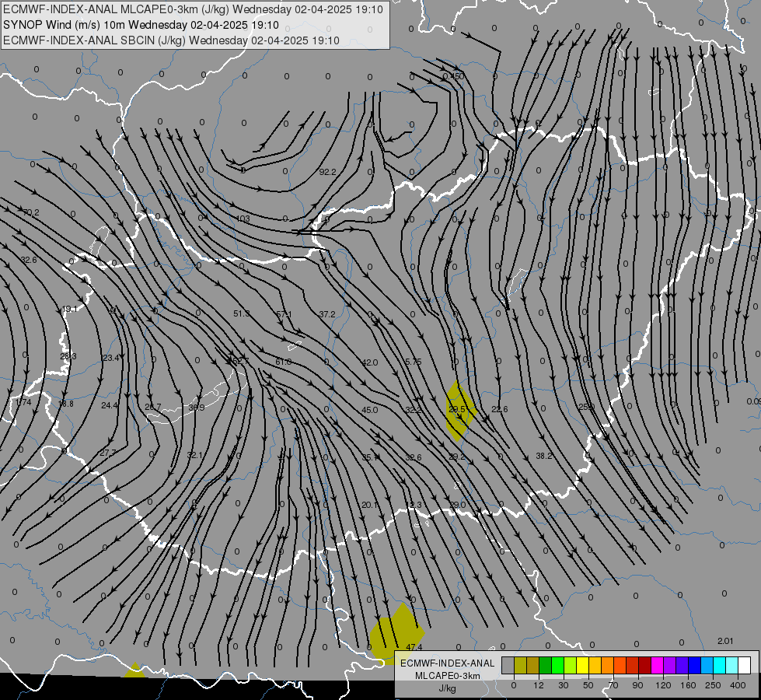The image size is (761, 700).
Task: Click the map value '22.6'
Action: 499,410
